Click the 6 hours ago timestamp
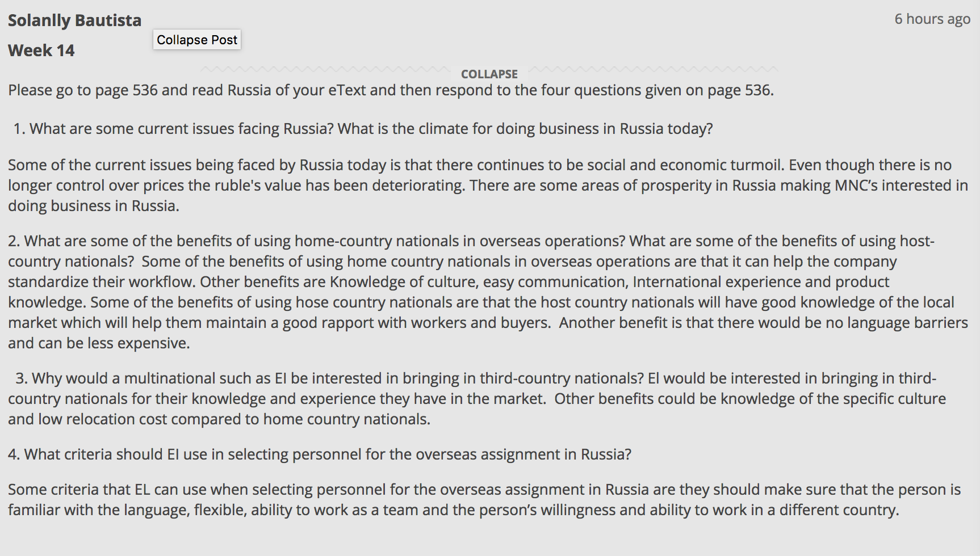980x556 pixels. point(932,19)
